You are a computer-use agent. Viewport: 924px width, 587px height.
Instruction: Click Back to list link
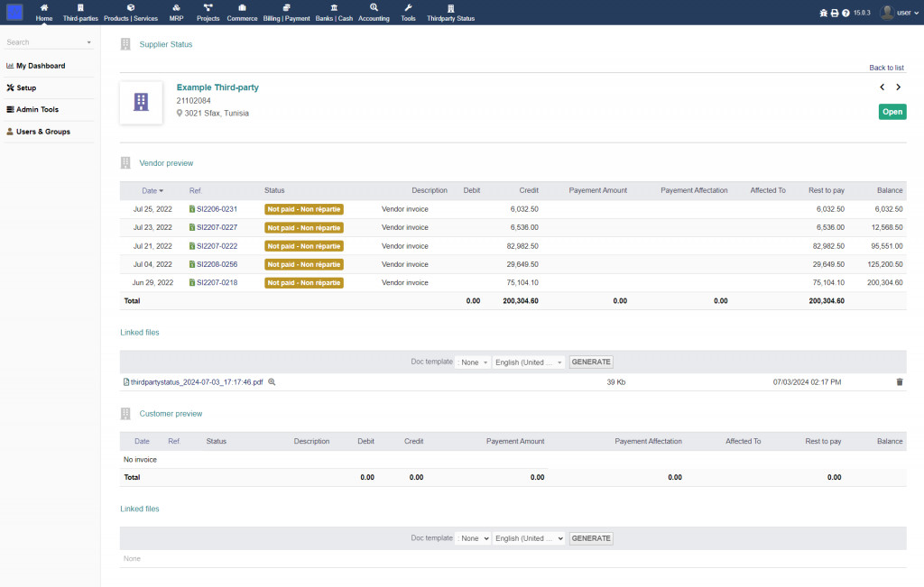[886, 68]
